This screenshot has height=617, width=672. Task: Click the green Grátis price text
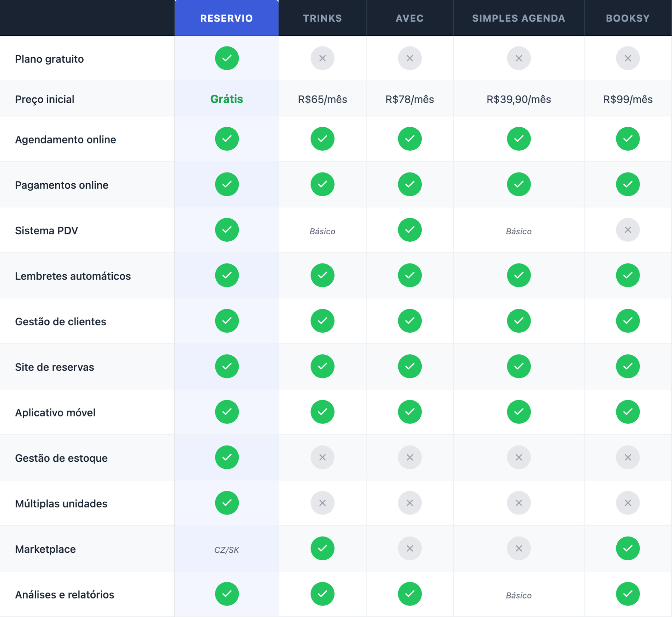point(226,99)
